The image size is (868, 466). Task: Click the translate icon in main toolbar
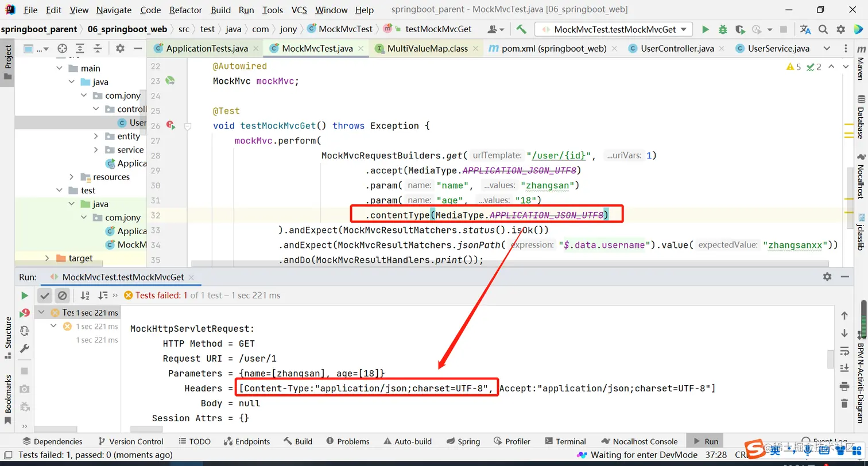(x=805, y=29)
